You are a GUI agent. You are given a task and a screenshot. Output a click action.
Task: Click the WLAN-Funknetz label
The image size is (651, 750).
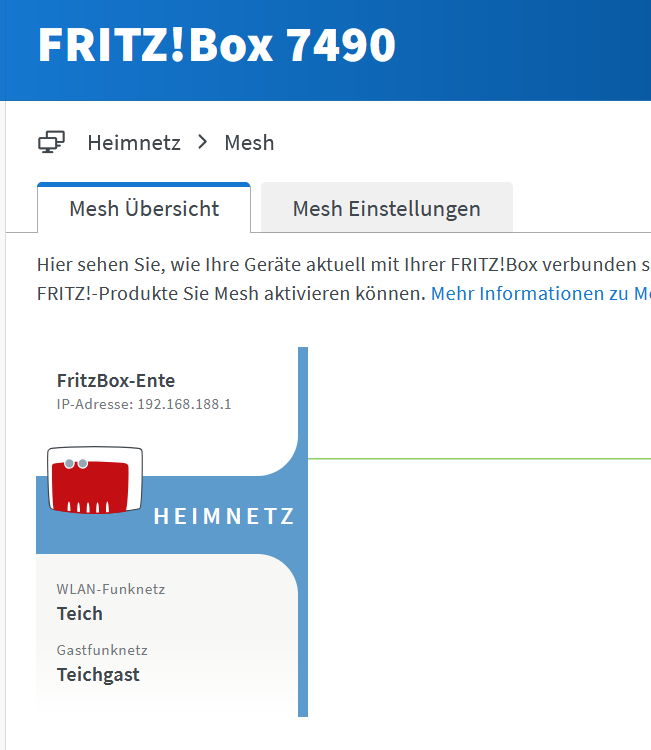coord(110,589)
